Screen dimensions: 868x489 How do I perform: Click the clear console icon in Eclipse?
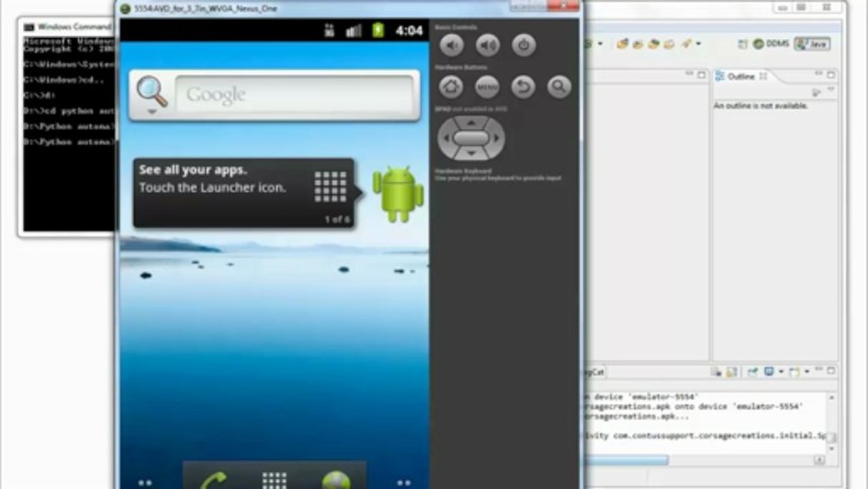coord(717,372)
